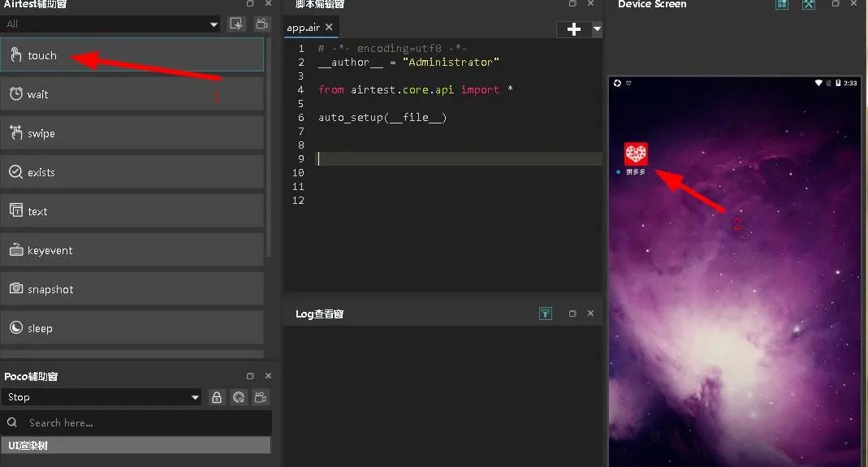Screen dimensions: 868x467
Task: Float the Airtest assistant panel
Action: (250, 4)
